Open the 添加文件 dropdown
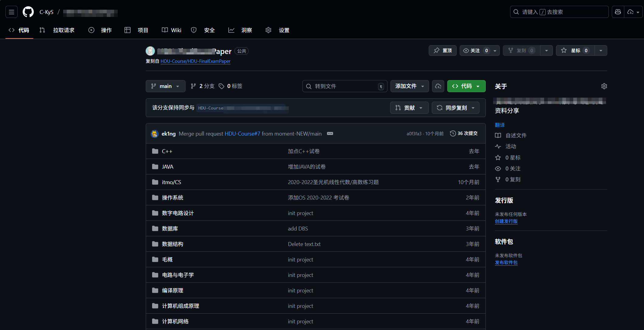 (409, 86)
